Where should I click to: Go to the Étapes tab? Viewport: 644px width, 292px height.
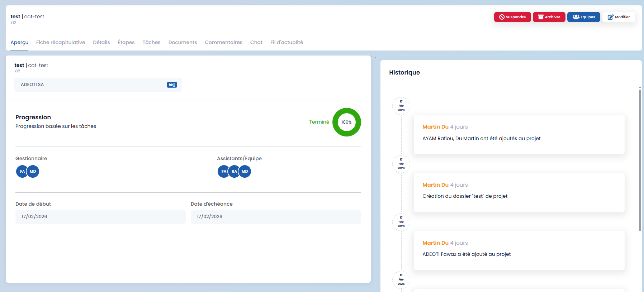126,42
